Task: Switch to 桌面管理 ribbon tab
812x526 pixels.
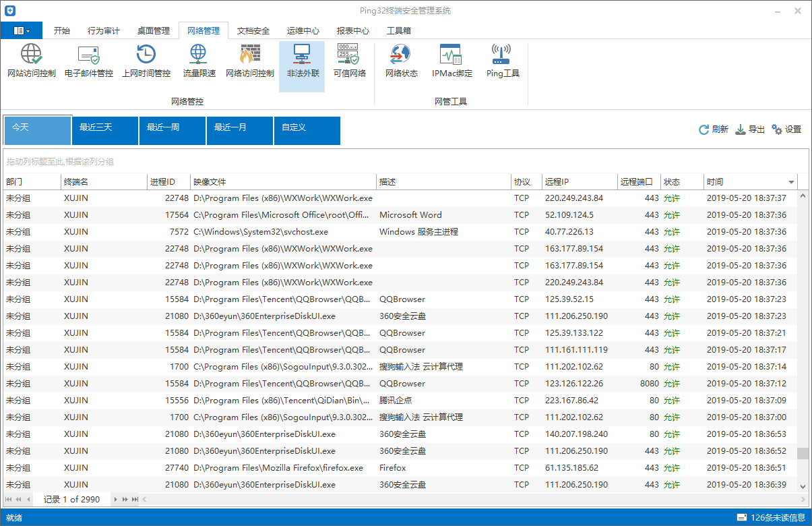Action: click(154, 30)
